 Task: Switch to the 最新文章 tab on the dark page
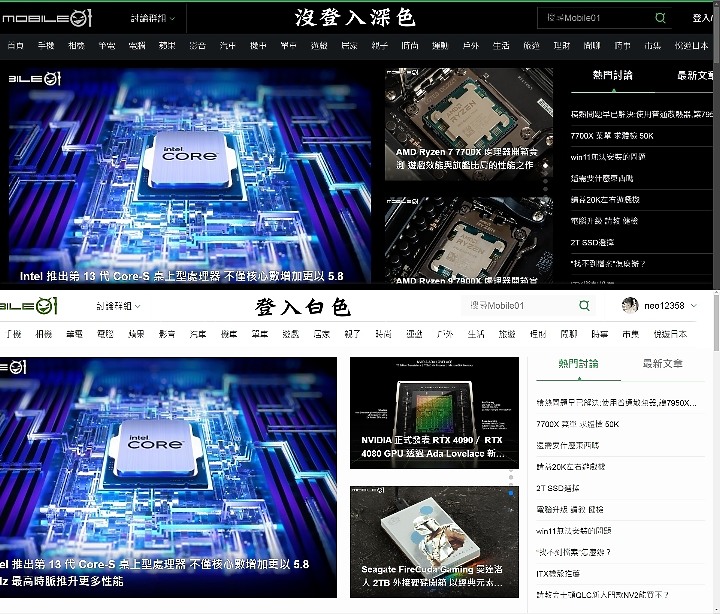point(695,75)
